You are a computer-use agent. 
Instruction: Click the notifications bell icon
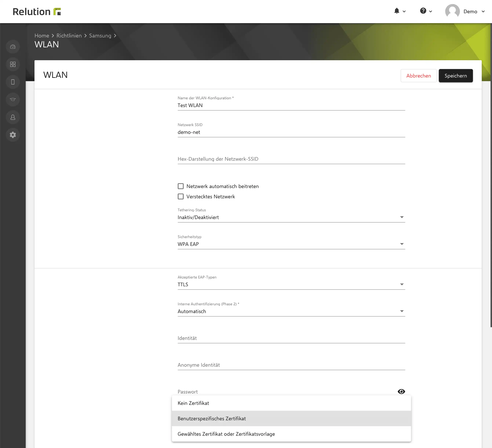(x=397, y=11)
